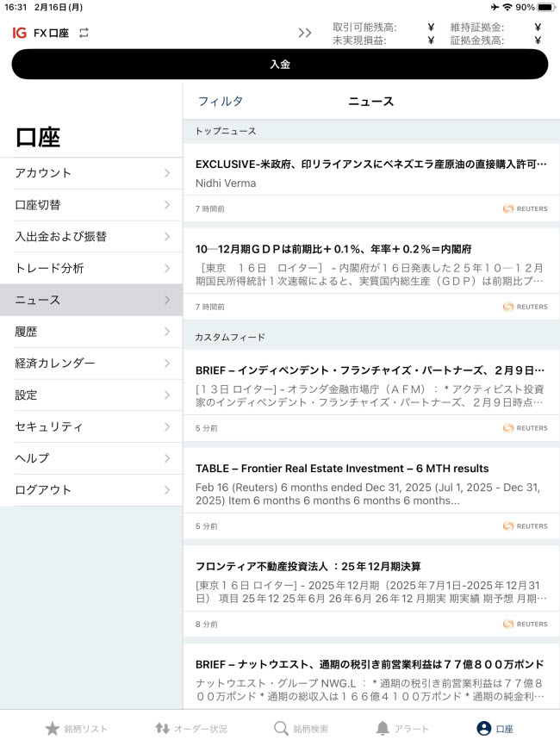Click the 証拠金残高 label
Viewport: 560px width, 746px height.
477,40
